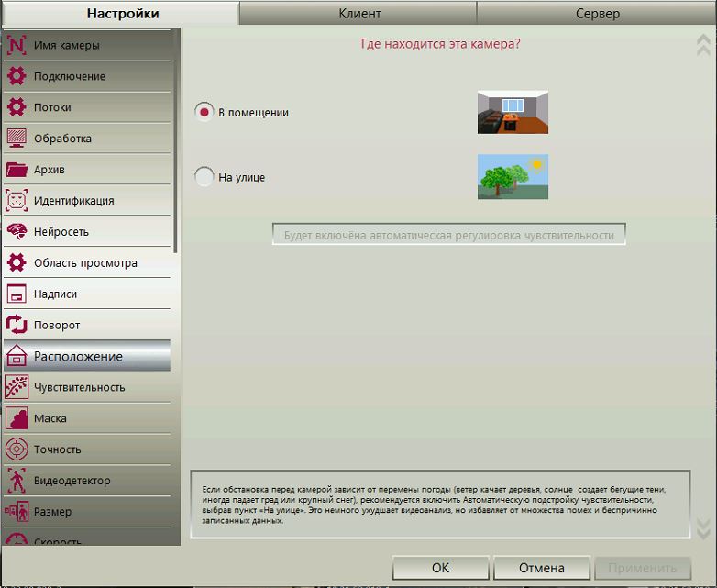Click the Поворот rotate arrows icon
This screenshot has height=588, width=717.
coord(17,325)
